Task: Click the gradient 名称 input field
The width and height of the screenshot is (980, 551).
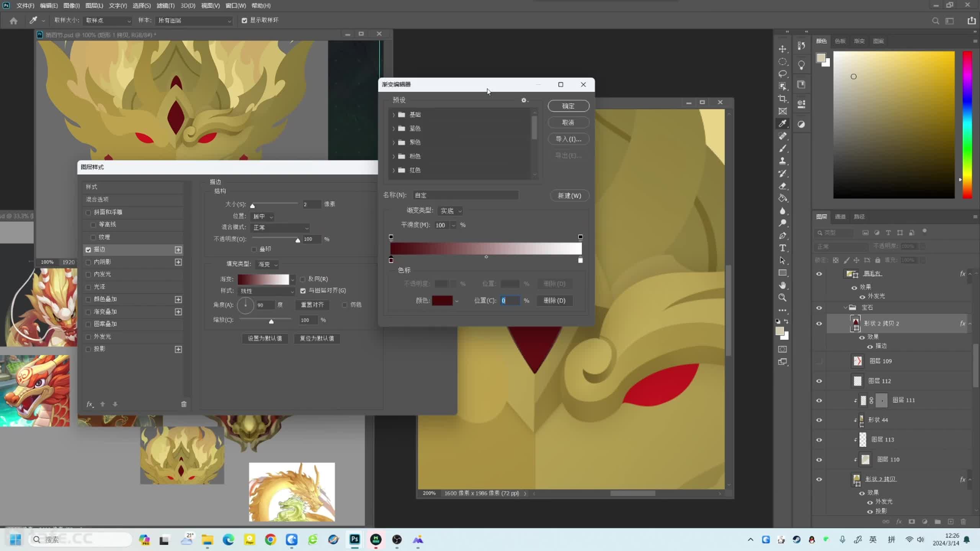Action: click(465, 196)
